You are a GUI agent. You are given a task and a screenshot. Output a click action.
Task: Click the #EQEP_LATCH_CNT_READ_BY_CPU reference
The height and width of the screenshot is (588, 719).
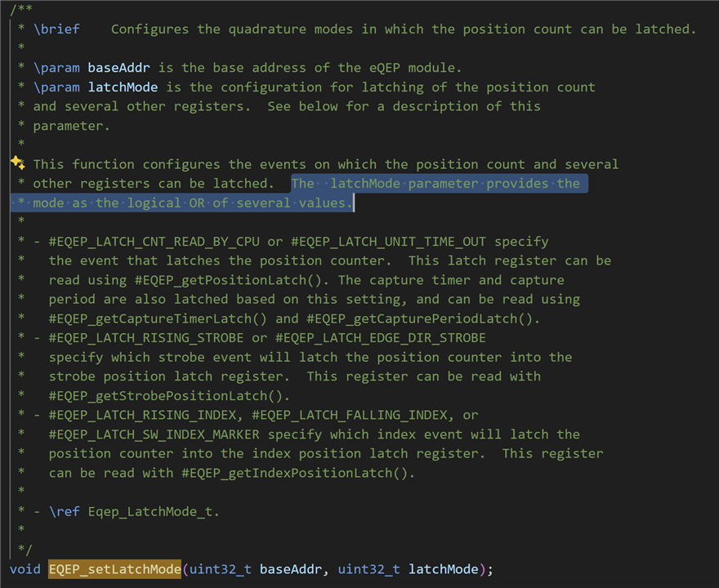click(x=154, y=242)
